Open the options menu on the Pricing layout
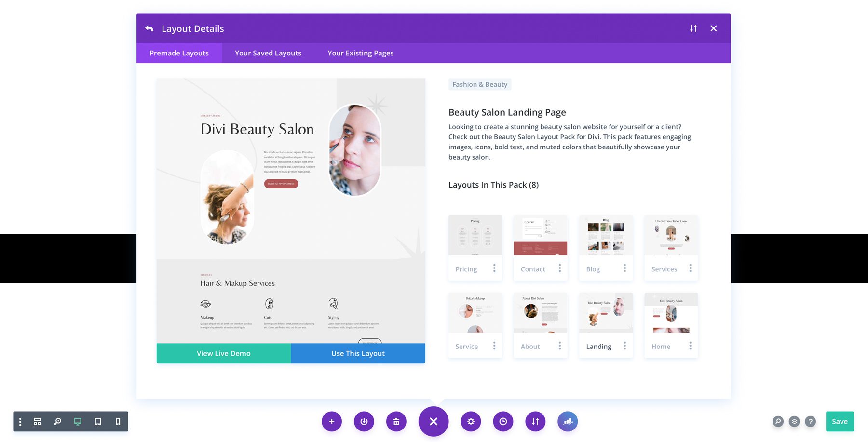Image resolution: width=868 pixels, height=442 pixels. [x=494, y=268]
